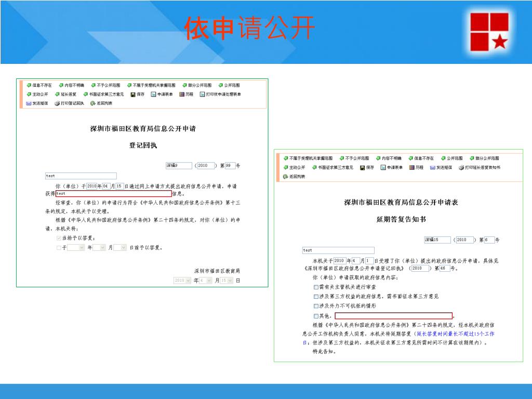Open signature month dropdown showing 4

pos(206,280)
